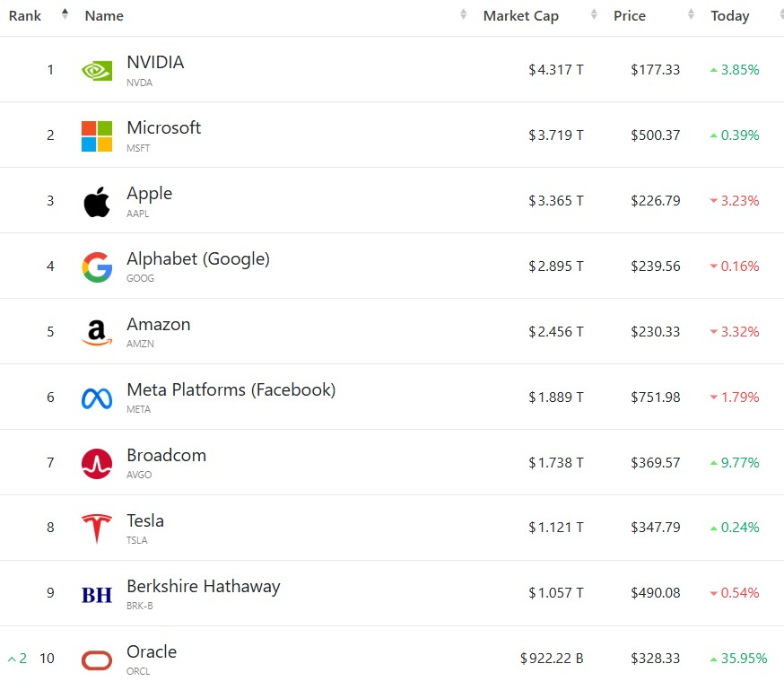Image resolution: width=784 pixels, height=690 pixels.
Task: Click the Meta infinity logo
Action: (x=97, y=398)
